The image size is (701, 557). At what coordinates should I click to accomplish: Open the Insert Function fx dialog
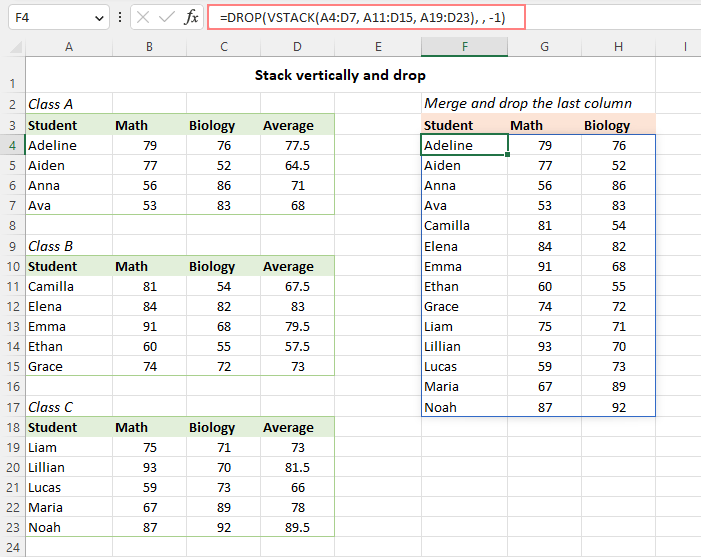(192, 18)
